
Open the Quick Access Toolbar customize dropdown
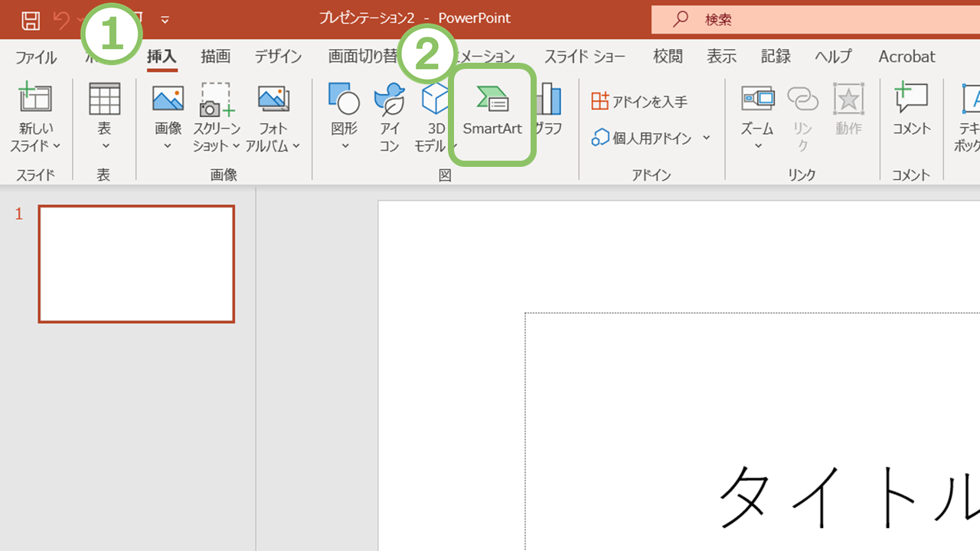165,20
